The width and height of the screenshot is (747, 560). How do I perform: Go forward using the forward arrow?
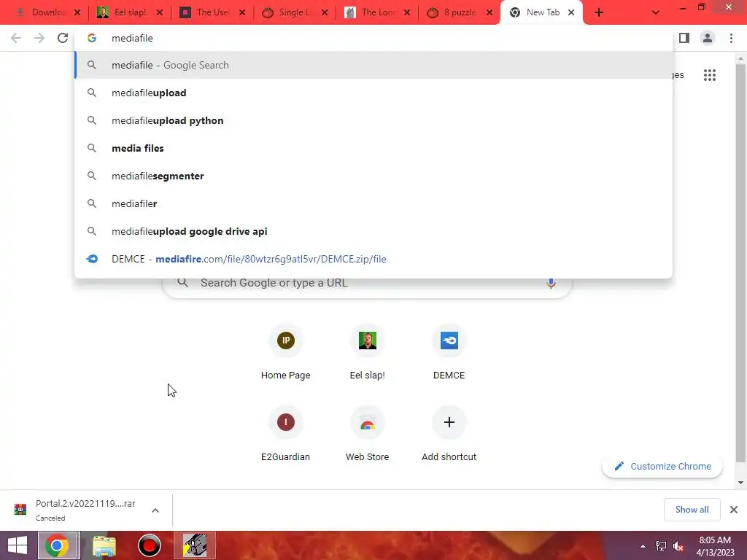[x=39, y=38]
